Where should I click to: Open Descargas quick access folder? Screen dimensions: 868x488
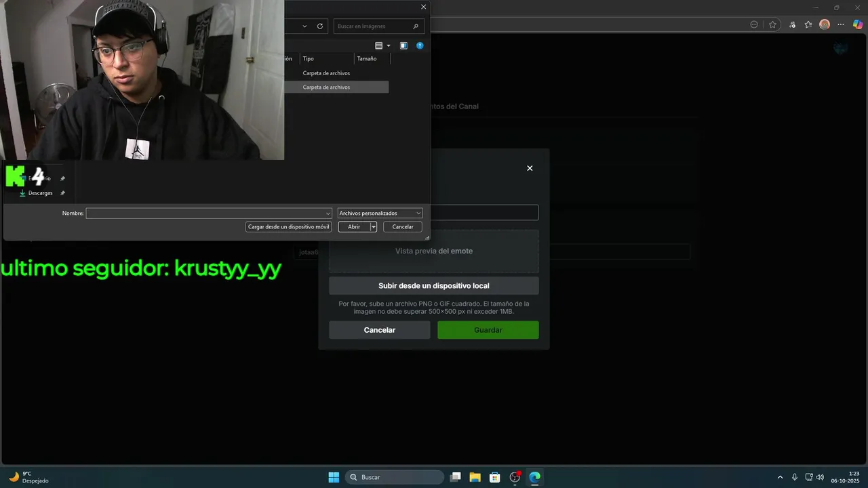[x=40, y=193]
